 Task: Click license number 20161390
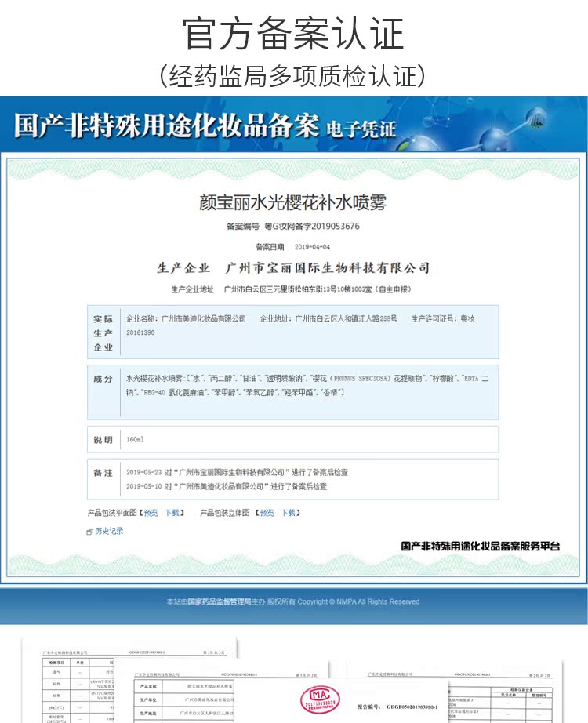click(140, 333)
